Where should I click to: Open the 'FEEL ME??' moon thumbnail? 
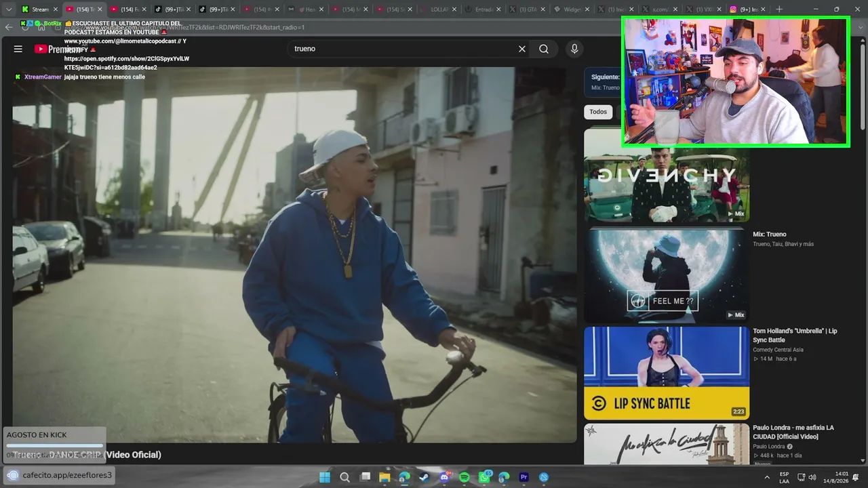(x=667, y=274)
